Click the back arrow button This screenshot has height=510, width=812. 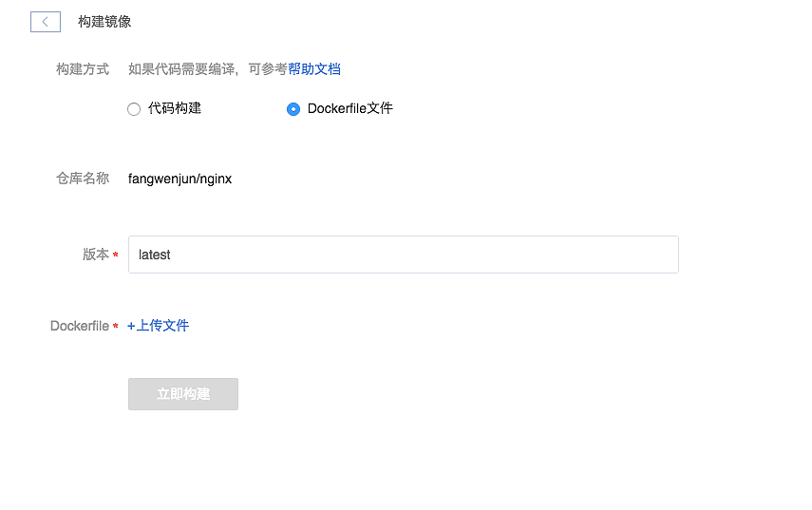pyautogui.click(x=46, y=22)
